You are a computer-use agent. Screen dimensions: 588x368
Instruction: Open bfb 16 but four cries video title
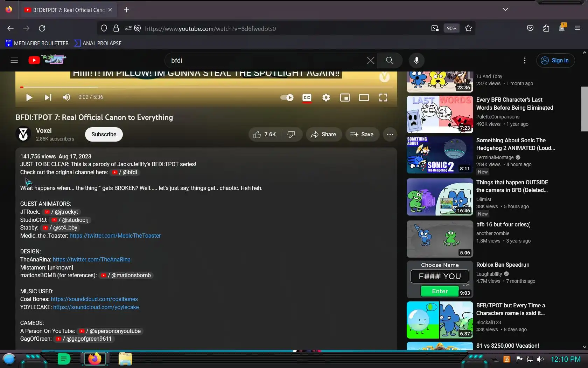click(x=503, y=225)
